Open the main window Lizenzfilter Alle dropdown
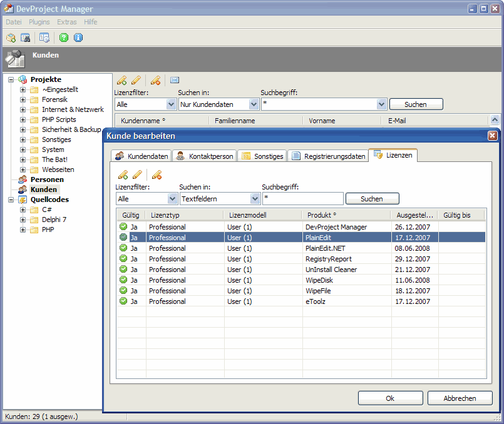 [x=171, y=104]
